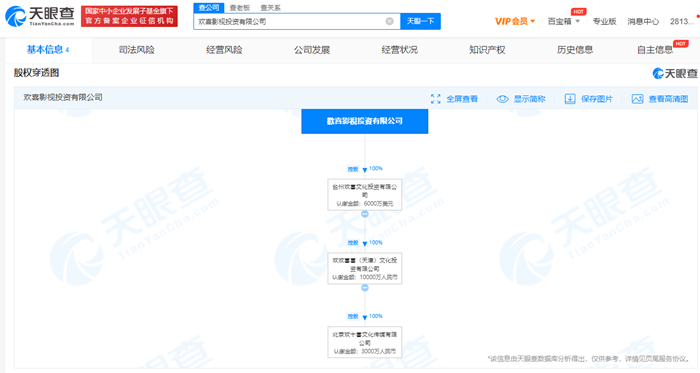Viewport: 700px width, 373px height.
Task: Click the disclaimer text at bottom right
Action: tap(588, 359)
